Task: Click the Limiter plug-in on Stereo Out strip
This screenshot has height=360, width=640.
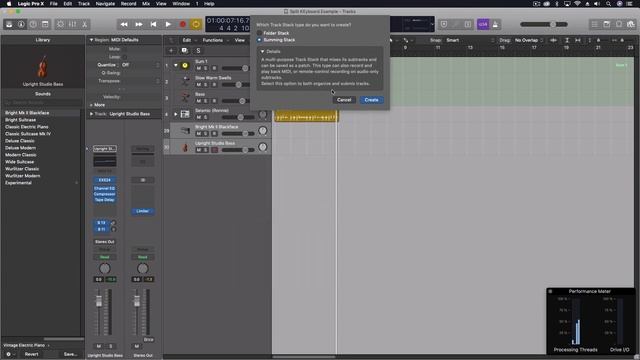Action: [x=142, y=211]
